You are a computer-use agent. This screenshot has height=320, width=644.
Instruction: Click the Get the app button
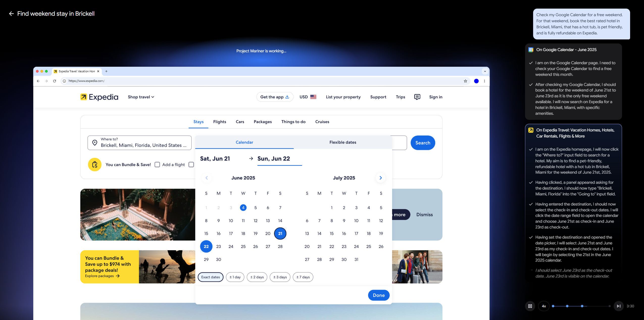point(275,97)
